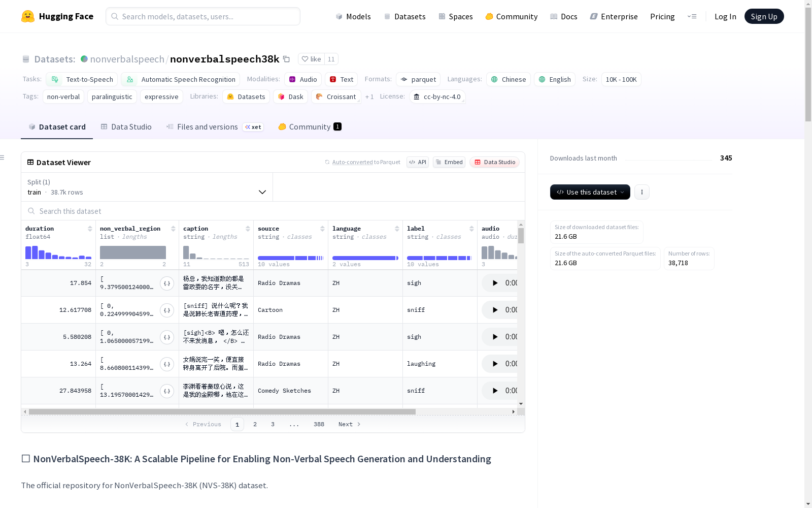
Task: Expand JSON cell in the 13.264 row
Action: click(x=167, y=364)
